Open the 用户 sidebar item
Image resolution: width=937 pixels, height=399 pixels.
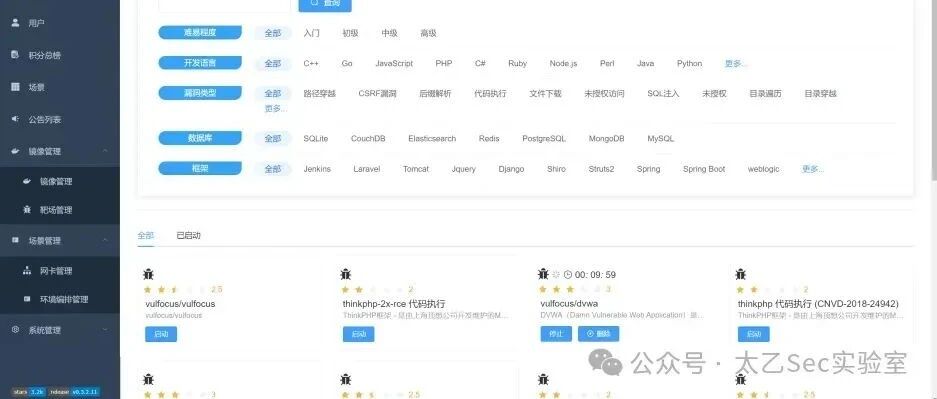coord(60,23)
